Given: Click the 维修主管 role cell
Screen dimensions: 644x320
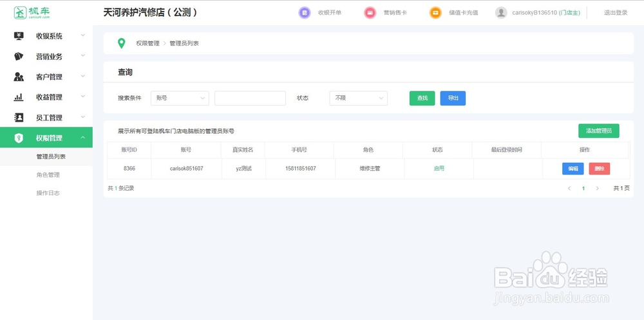Looking at the screenshot, I should point(370,169).
